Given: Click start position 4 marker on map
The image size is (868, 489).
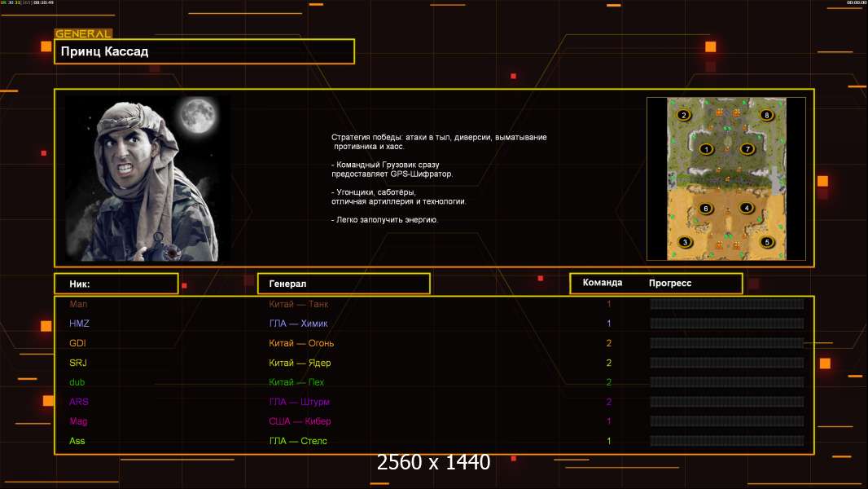Looking at the screenshot, I should point(745,208).
